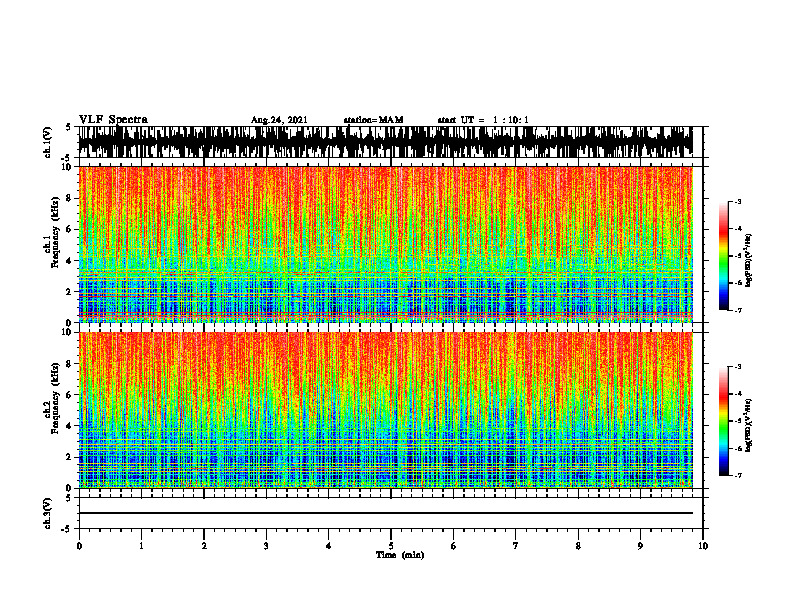
Task: Click the "-7" tick on ch.1 colorbar
Action: pos(737,310)
